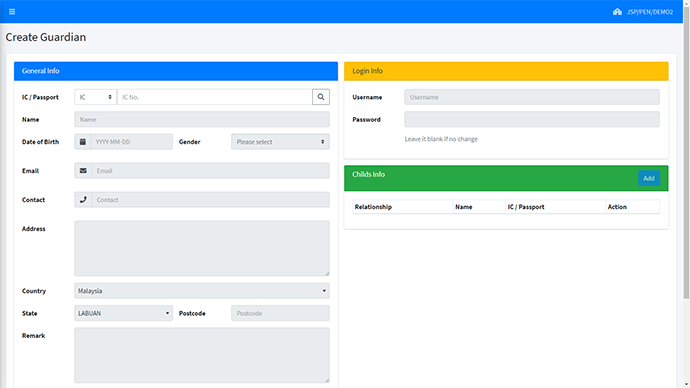Open the Gender dropdown
690x388 pixels.
click(x=280, y=142)
